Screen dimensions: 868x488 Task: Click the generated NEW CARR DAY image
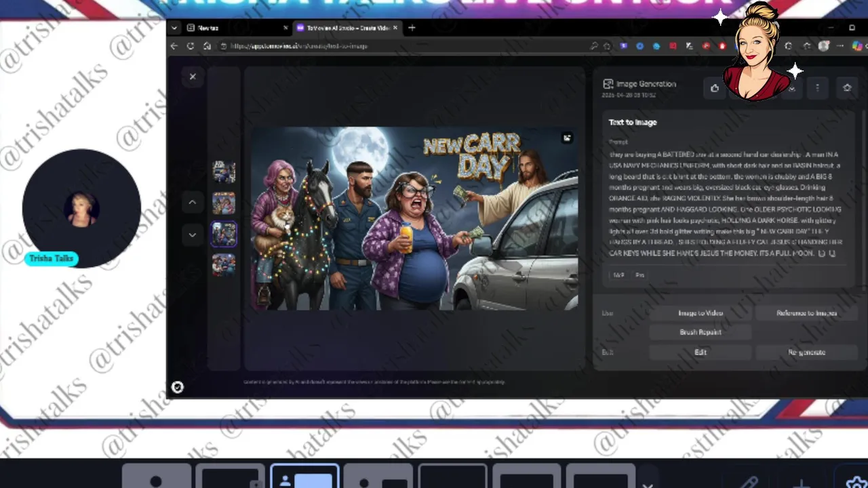[x=414, y=218]
